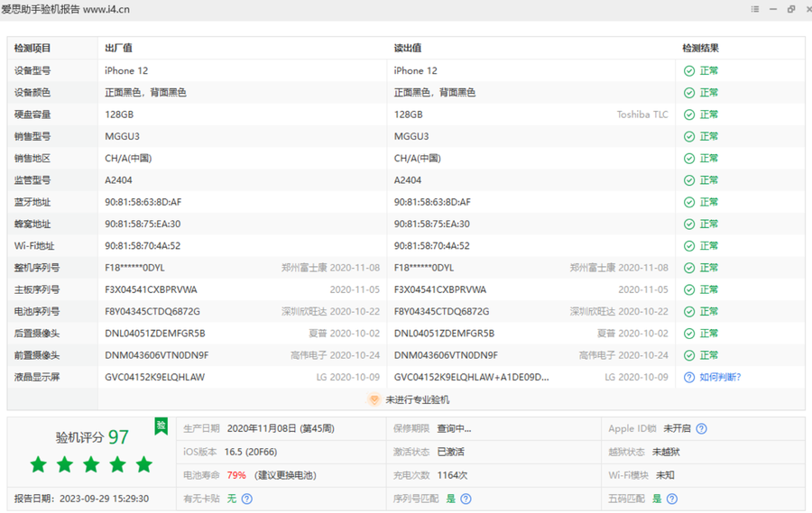812x513 pixels.
Task: Click the first green rating star
Action: [x=38, y=465]
